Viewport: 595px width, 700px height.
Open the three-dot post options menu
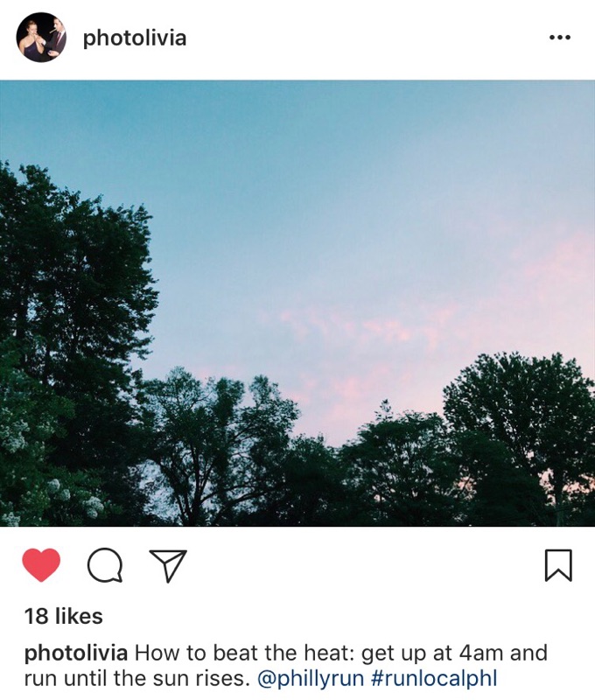pyautogui.click(x=560, y=38)
